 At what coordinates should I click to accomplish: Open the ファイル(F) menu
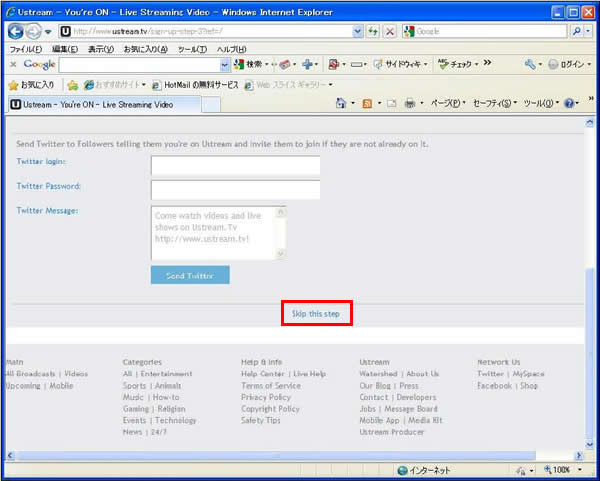pos(26,49)
